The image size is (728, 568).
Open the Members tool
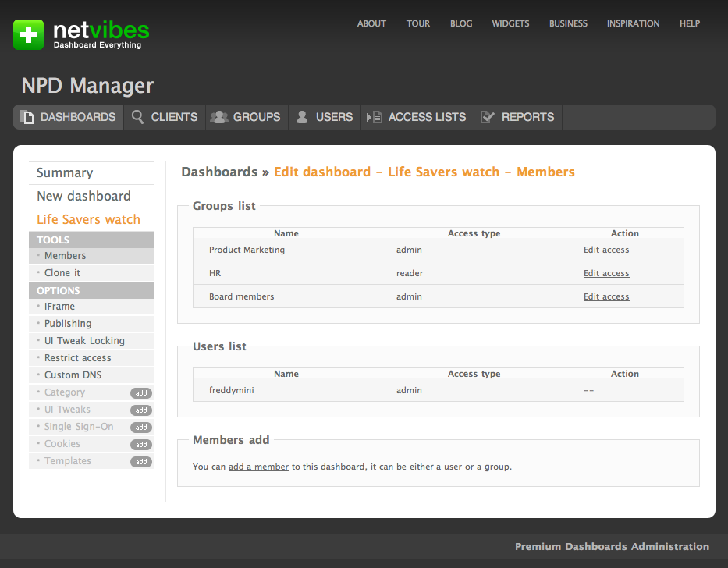tap(91, 255)
